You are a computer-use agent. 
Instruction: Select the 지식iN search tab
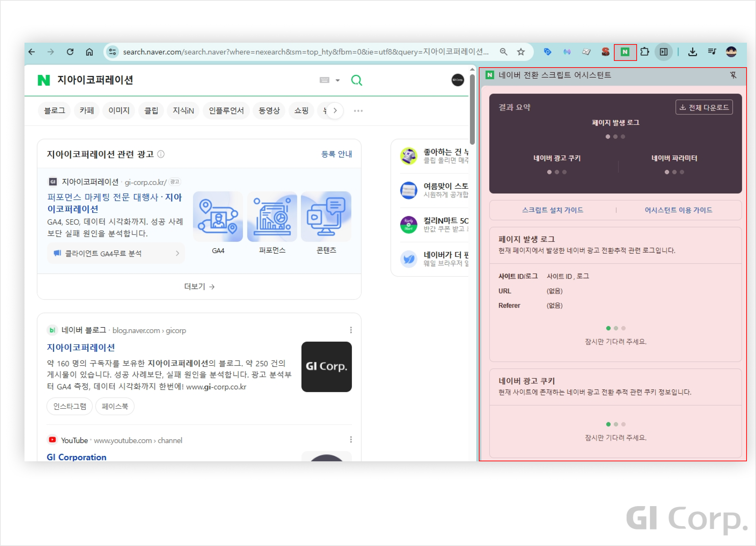[183, 111]
